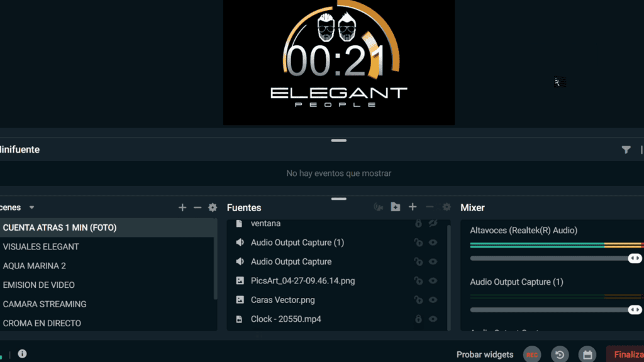
Task: Filter events with funnel icon
Action: (x=626, y=150)
